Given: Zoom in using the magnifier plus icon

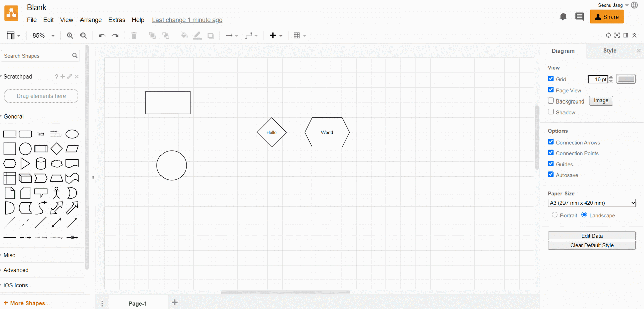Looking at the screenshot, I should point(70,36).
